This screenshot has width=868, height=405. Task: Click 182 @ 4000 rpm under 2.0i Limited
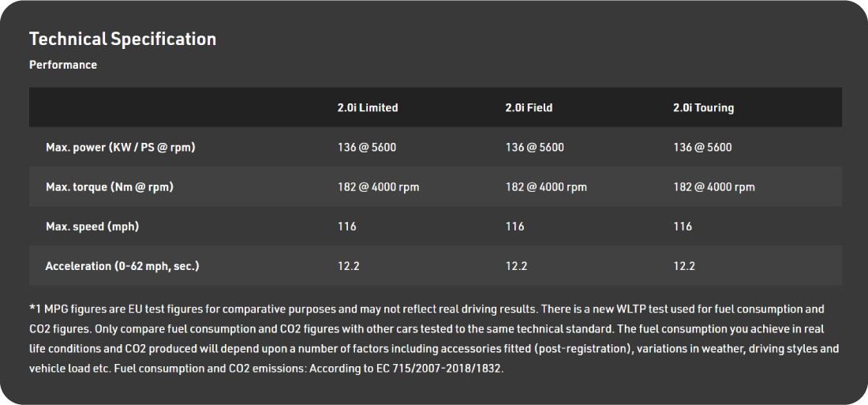pyautogui.click(x=378, y=187)
